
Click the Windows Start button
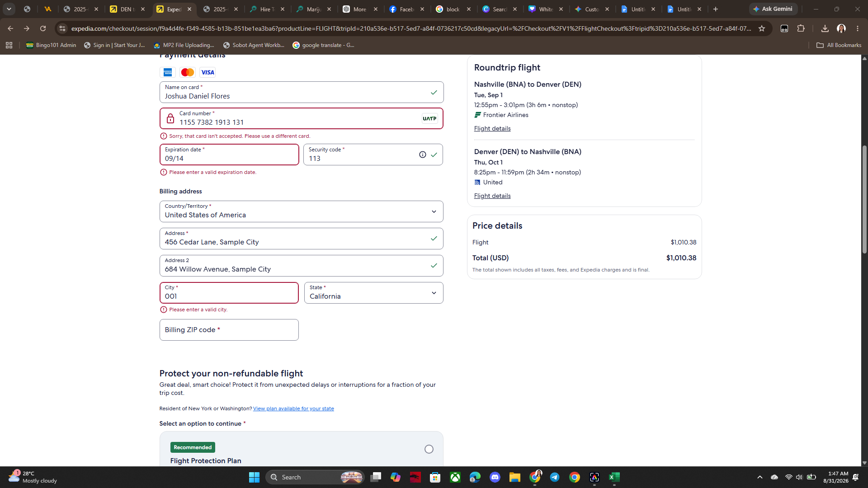pos(255,477)
